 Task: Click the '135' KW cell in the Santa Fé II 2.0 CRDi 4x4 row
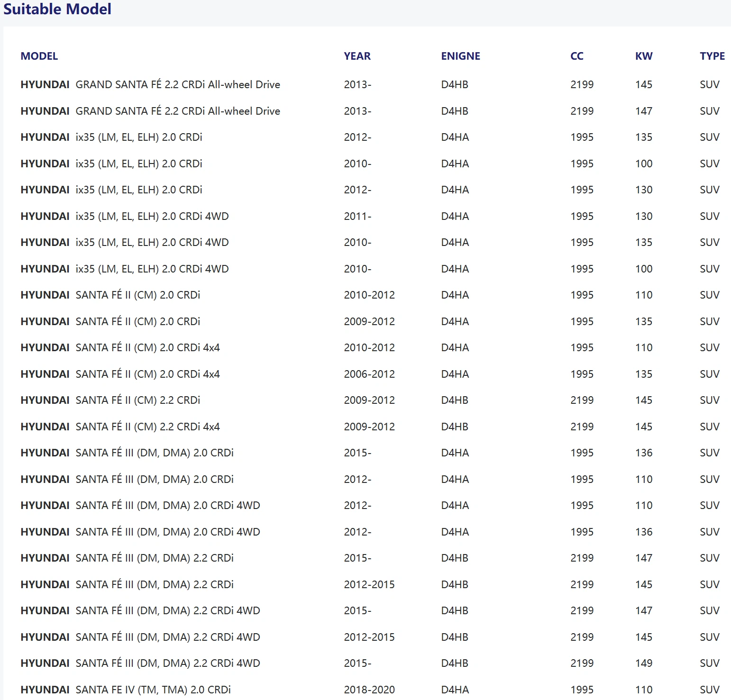pyautogui.click(x=644, y=374)
